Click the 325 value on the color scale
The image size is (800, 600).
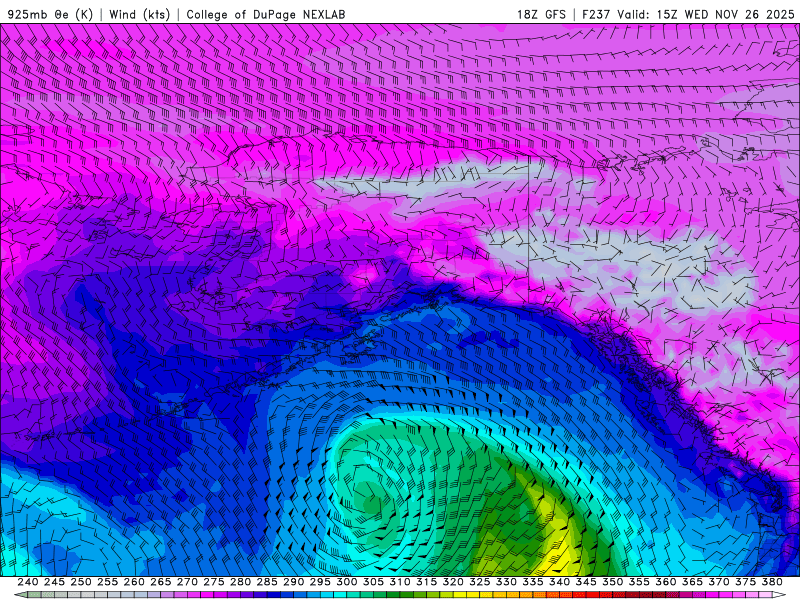tap(480, 582)
